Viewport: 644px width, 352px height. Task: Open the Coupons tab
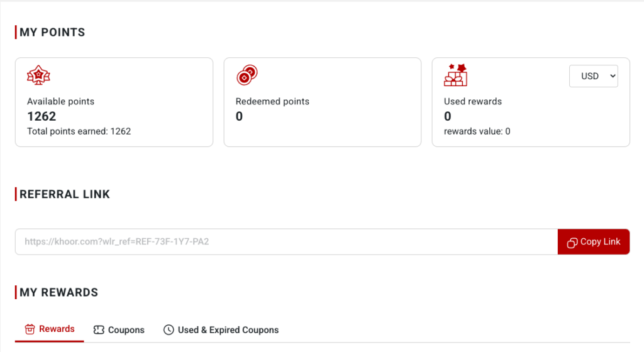click(x=119, y=330)
